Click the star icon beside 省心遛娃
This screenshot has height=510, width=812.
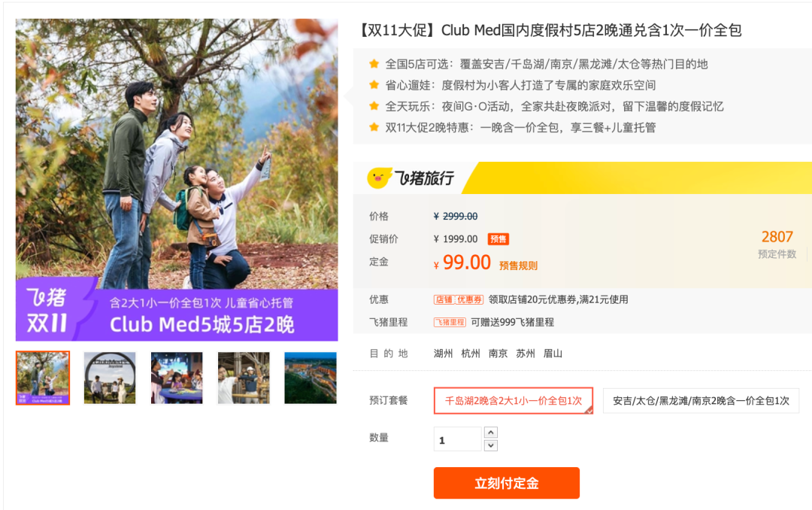374,85
